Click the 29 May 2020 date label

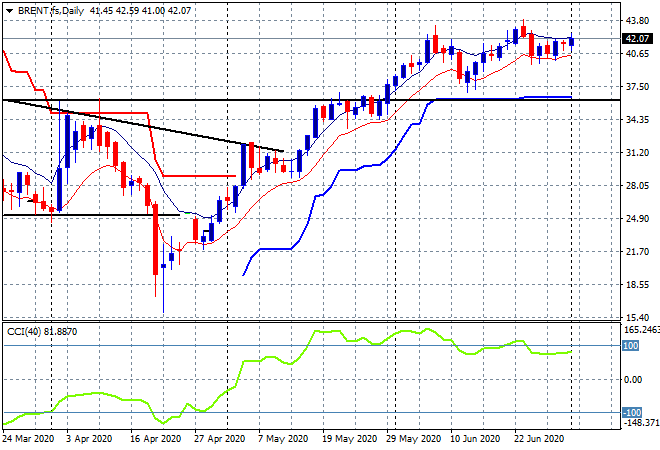tap(413, 439)
